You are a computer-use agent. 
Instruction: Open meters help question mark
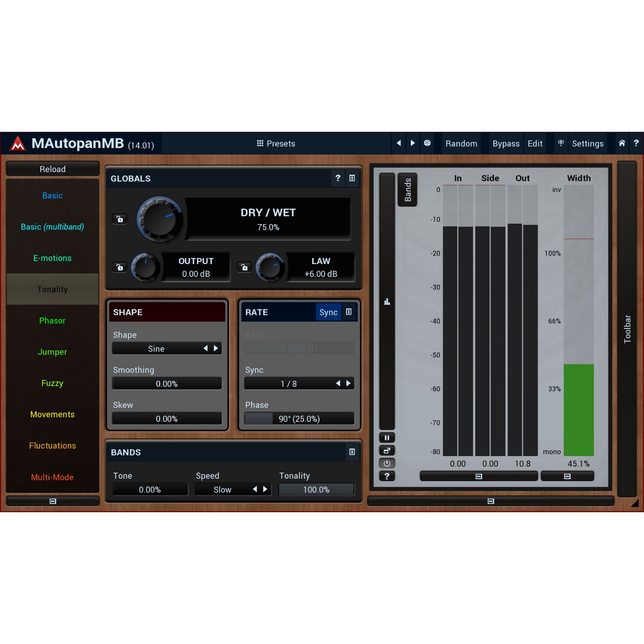387,476
